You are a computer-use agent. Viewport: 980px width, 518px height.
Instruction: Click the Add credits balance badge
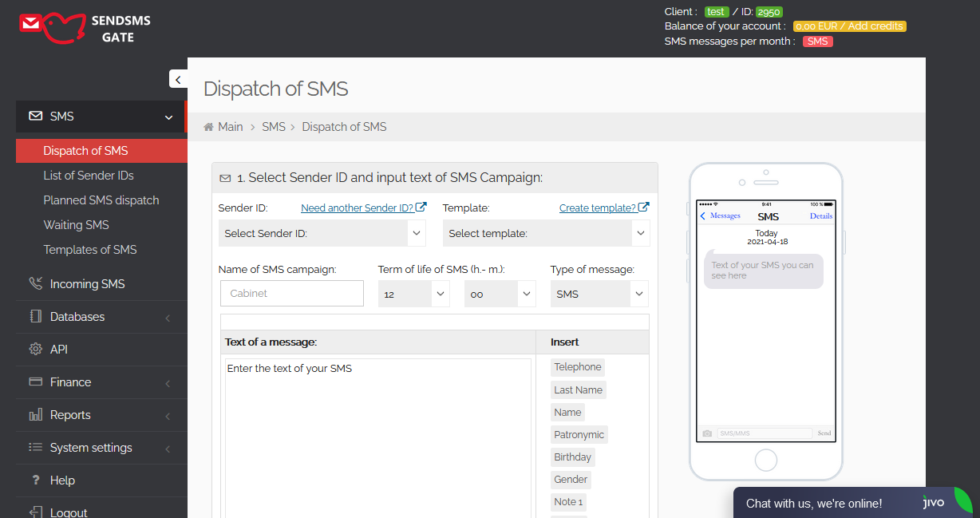pyautogui.click(x=850, y=26)
